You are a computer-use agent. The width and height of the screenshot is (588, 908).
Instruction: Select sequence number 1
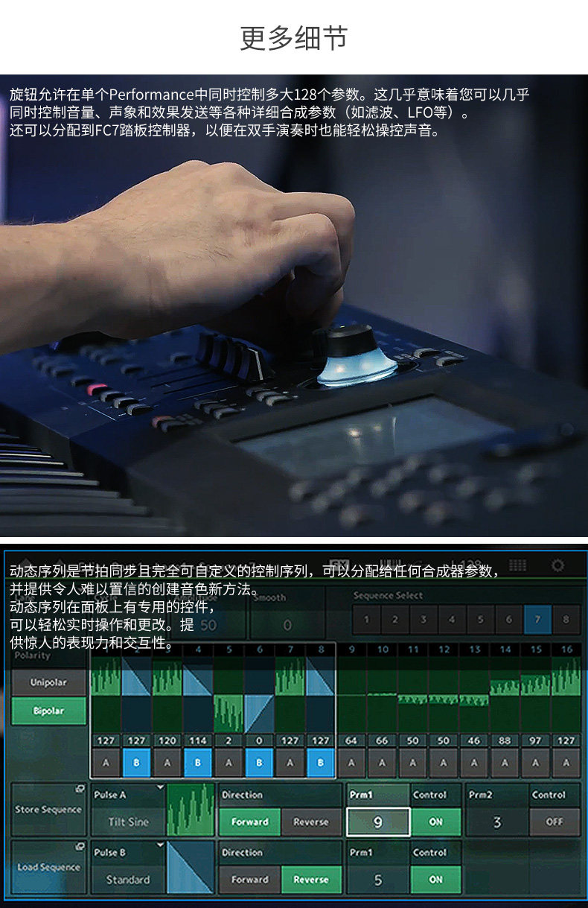pos(366,620)
